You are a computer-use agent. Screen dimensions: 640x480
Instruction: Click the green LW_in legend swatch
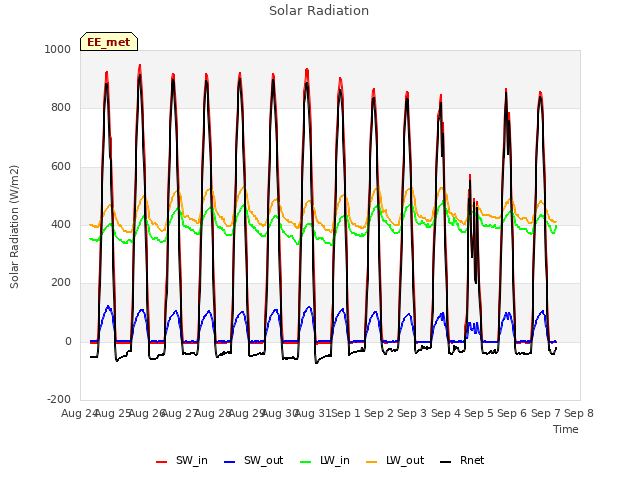[x=306, y=462]
